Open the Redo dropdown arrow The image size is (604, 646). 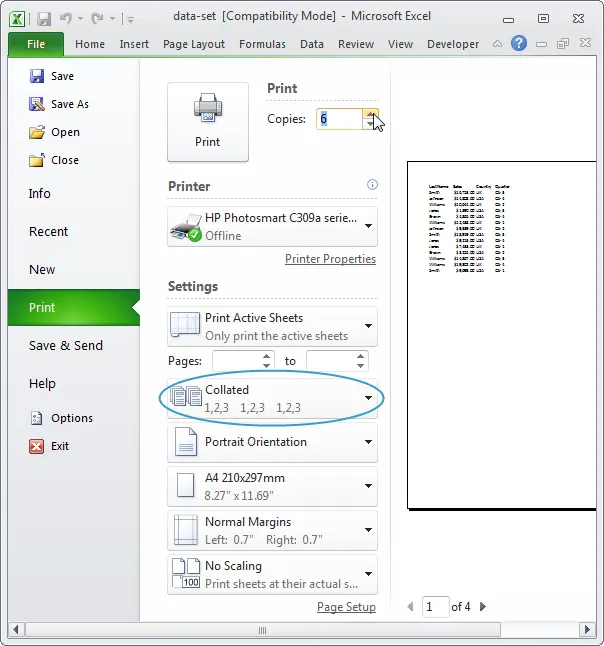[112, 19]
